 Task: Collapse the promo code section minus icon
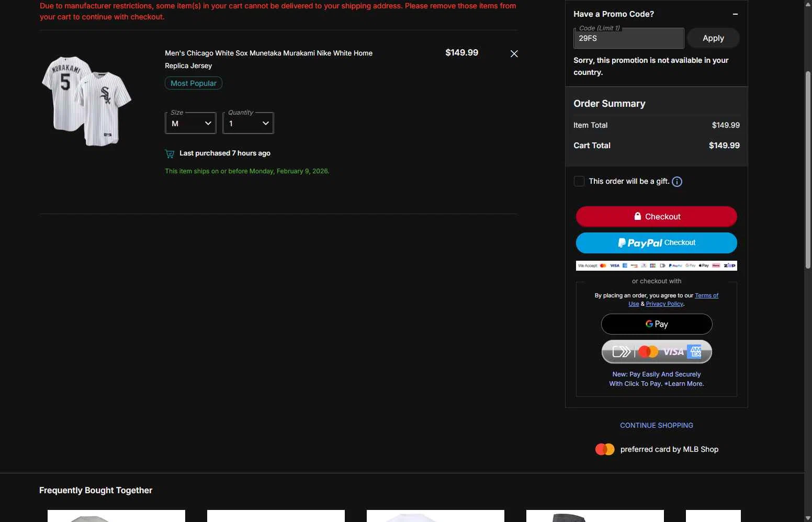pyautogui.click(x=735, y=14)
